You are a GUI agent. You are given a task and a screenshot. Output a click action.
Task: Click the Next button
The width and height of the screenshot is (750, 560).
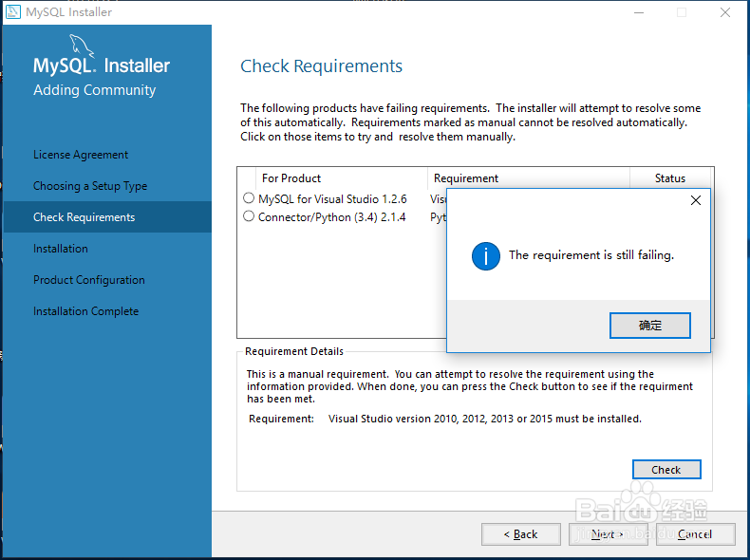(608, 534)
